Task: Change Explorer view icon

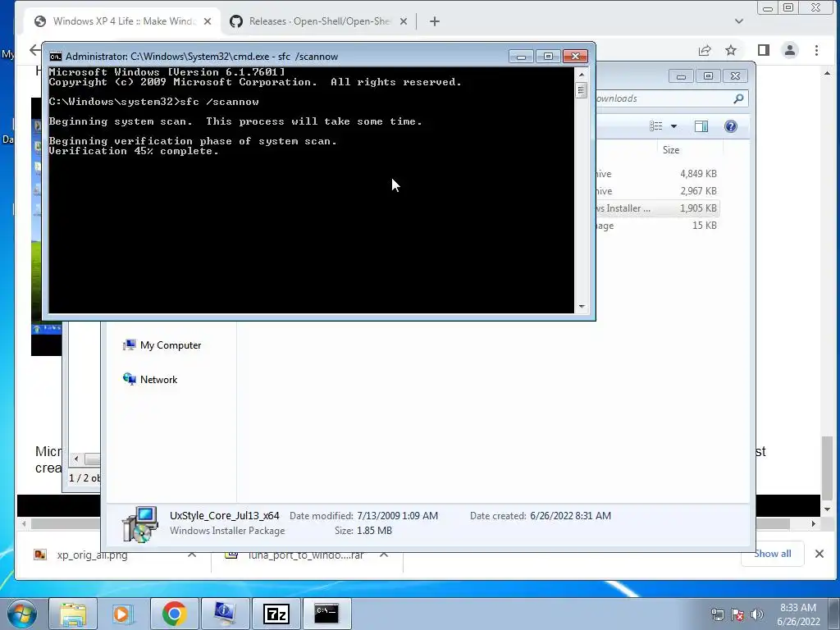Action: (x=656, y=126)
